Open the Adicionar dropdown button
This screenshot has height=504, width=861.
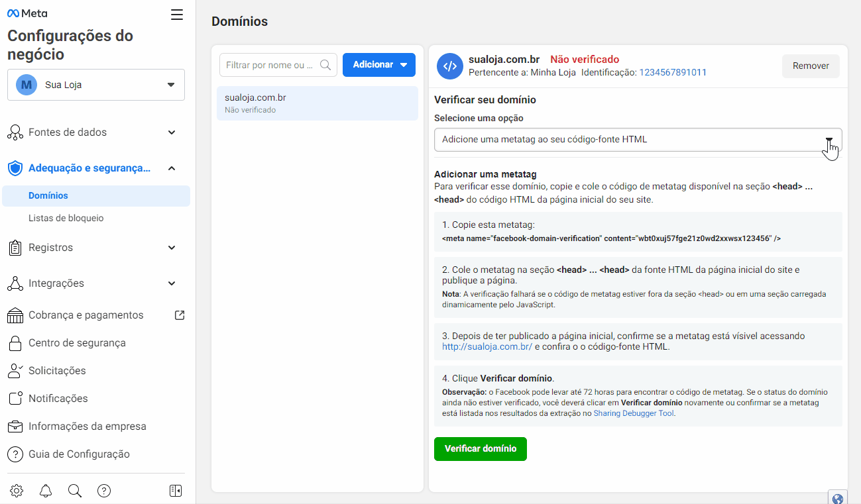[379, 65]
